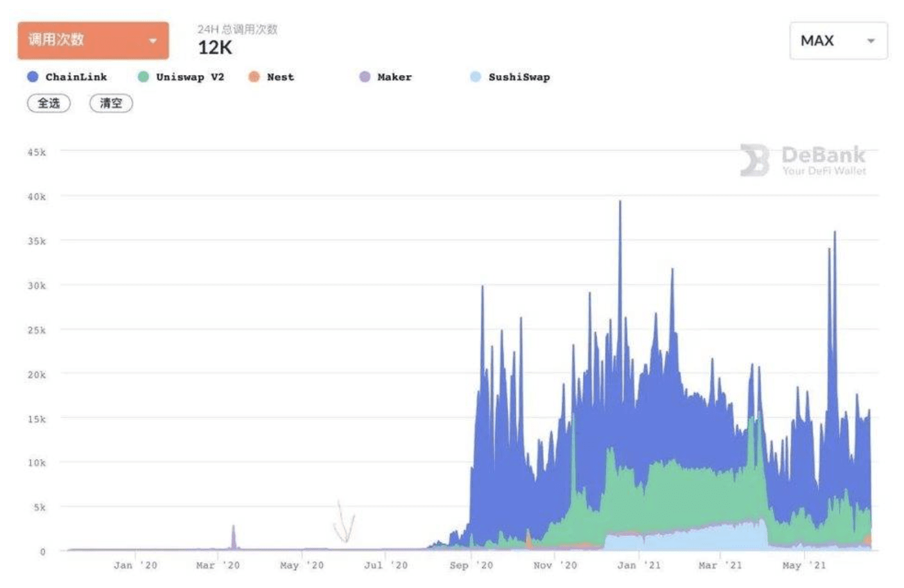The width and height of the screenshot is (904, 588).
Task: Click the 35k y-axis label
Action: (x=37, y=241)
